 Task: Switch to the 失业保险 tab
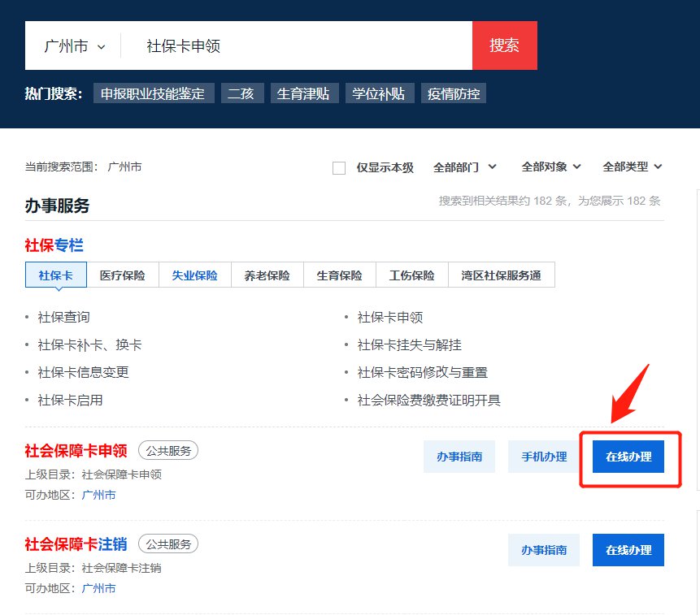coord(194,275)
